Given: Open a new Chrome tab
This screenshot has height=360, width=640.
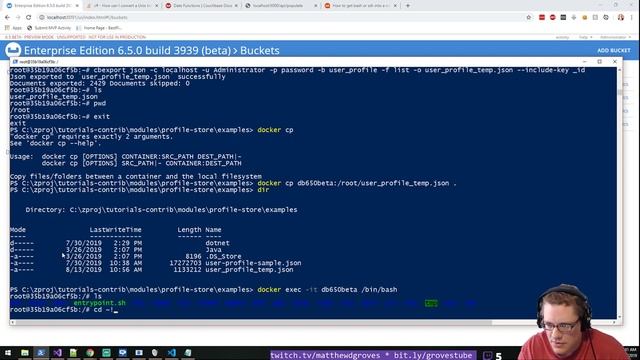Looking at the screenshot, I should pos(407,6).
